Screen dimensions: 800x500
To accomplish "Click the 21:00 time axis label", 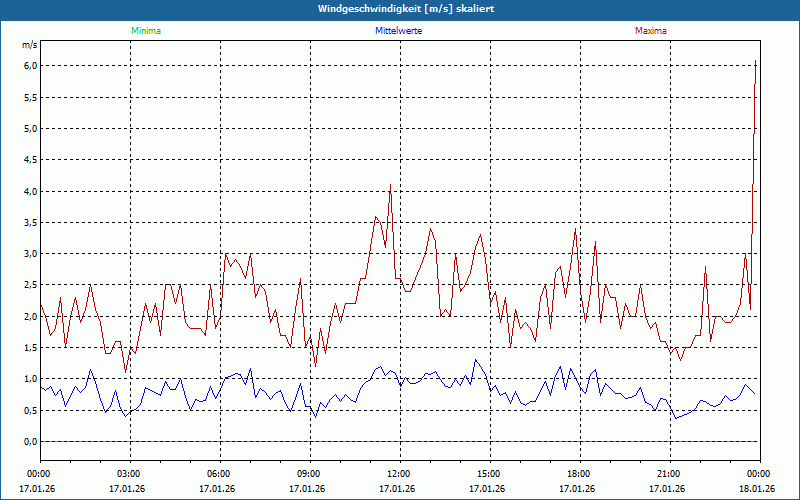I will point(669,474).
